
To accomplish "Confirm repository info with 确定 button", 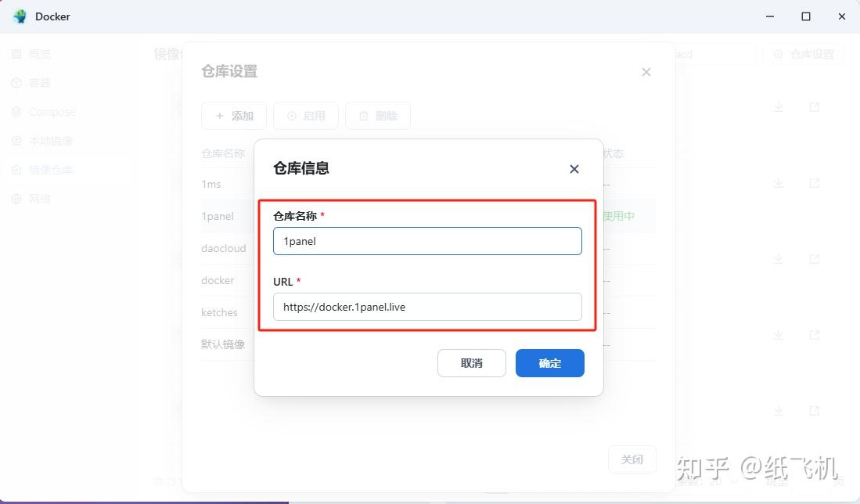I will coord(549,362).
